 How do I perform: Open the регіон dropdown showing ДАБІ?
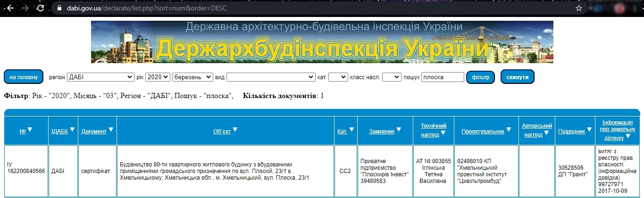pyautogui.click(x=100, y=77)
